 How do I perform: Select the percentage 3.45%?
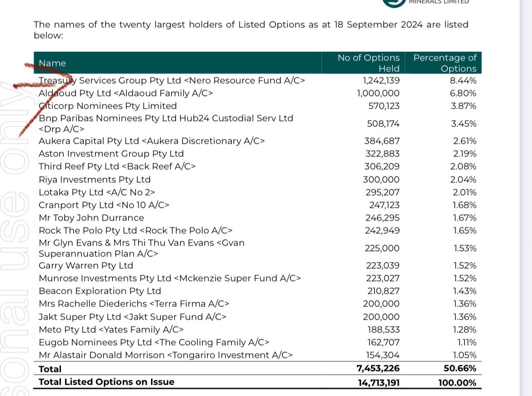coord(463,124)
